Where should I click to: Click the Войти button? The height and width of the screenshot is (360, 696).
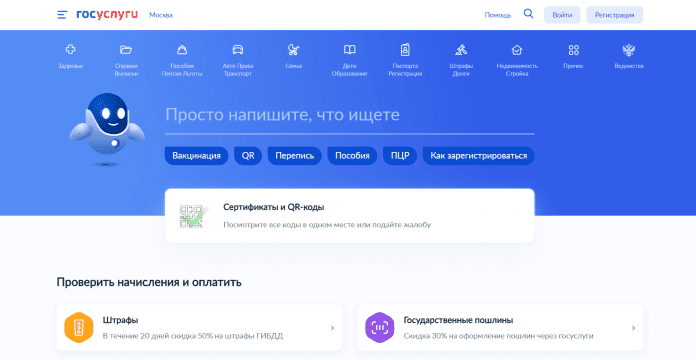[562, 15]
